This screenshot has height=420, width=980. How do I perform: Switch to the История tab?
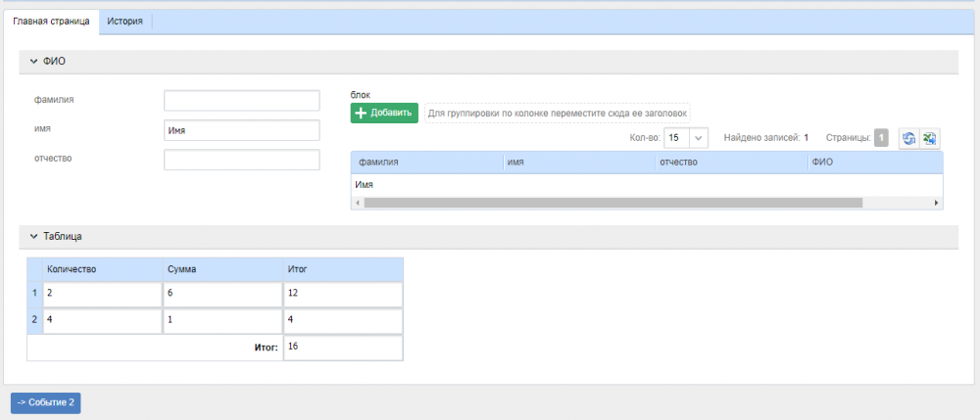coord(125,22)
